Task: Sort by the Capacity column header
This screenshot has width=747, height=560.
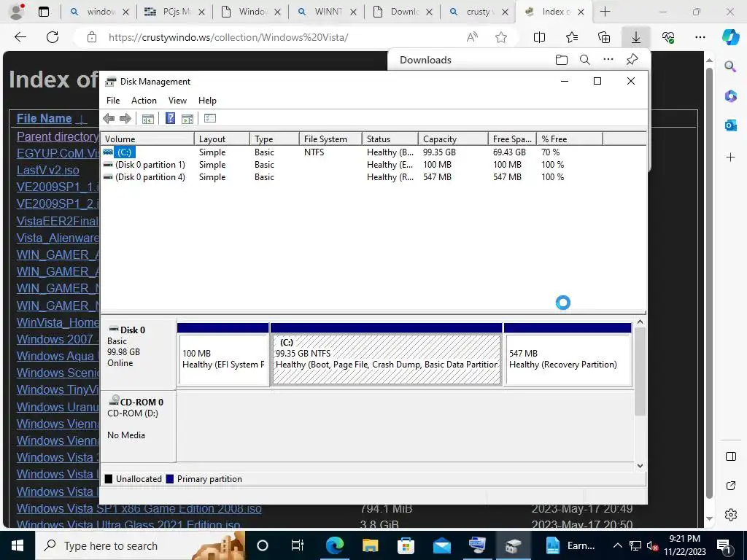Action: 453,139
